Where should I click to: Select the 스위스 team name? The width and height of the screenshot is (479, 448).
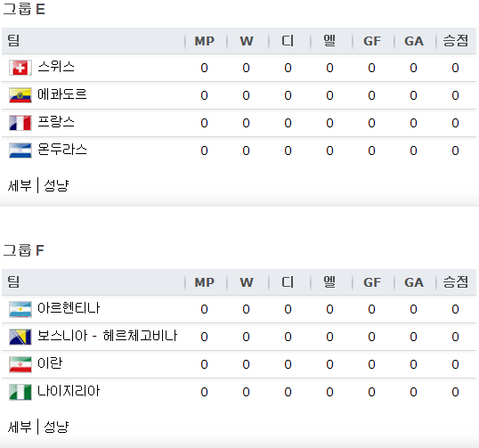click(x=56, y=67)
